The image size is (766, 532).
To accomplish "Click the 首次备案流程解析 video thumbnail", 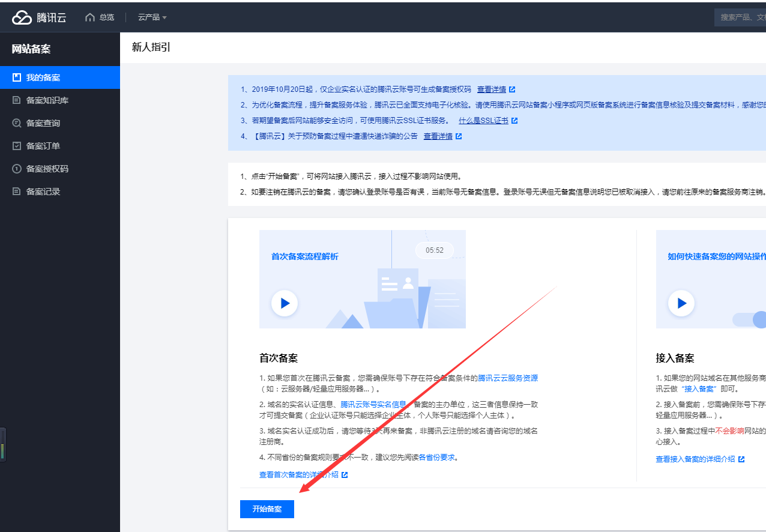I will (363, 279).
